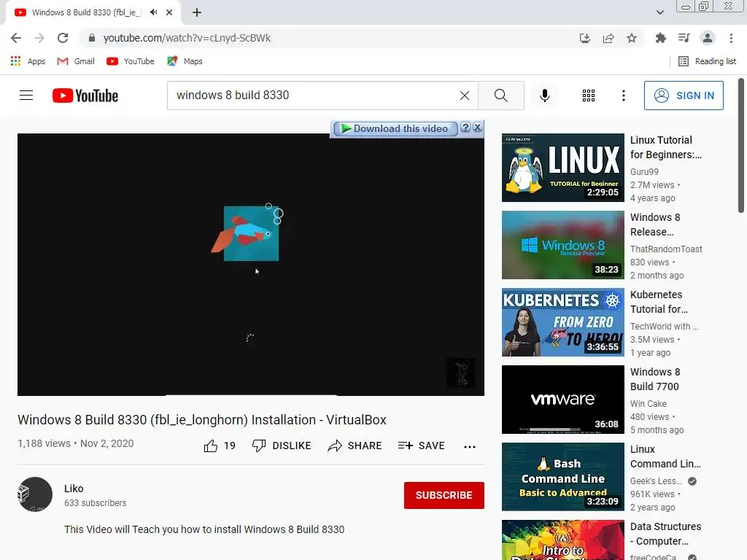Reload the YouTube page
Screen dimensions: 747x560
click(x=63, y=38)
